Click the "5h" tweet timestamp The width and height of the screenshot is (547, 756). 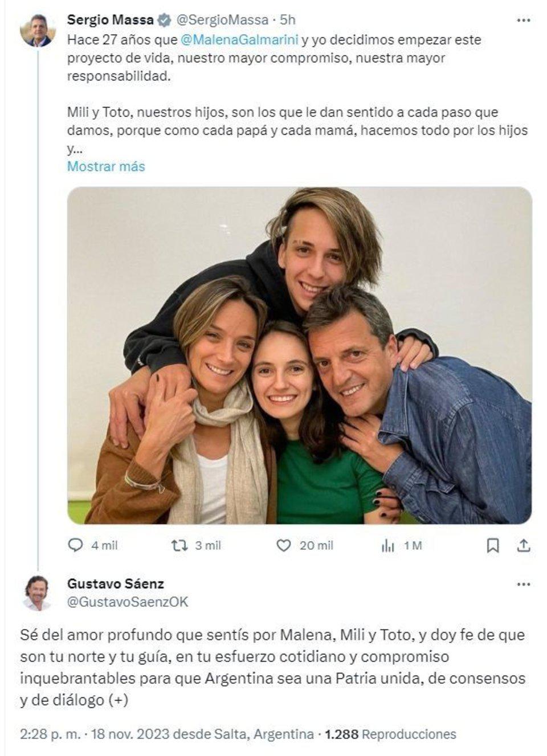[x=288, y=20]
